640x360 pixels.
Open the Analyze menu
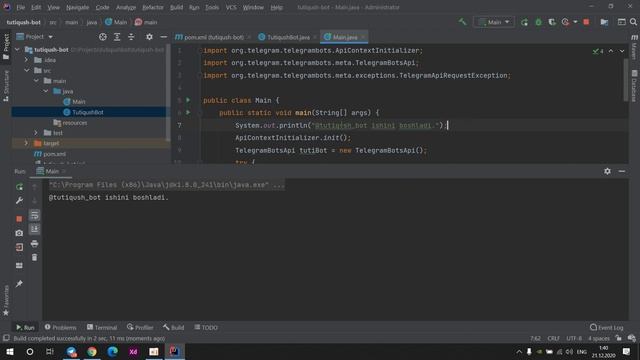coord(126,7)
